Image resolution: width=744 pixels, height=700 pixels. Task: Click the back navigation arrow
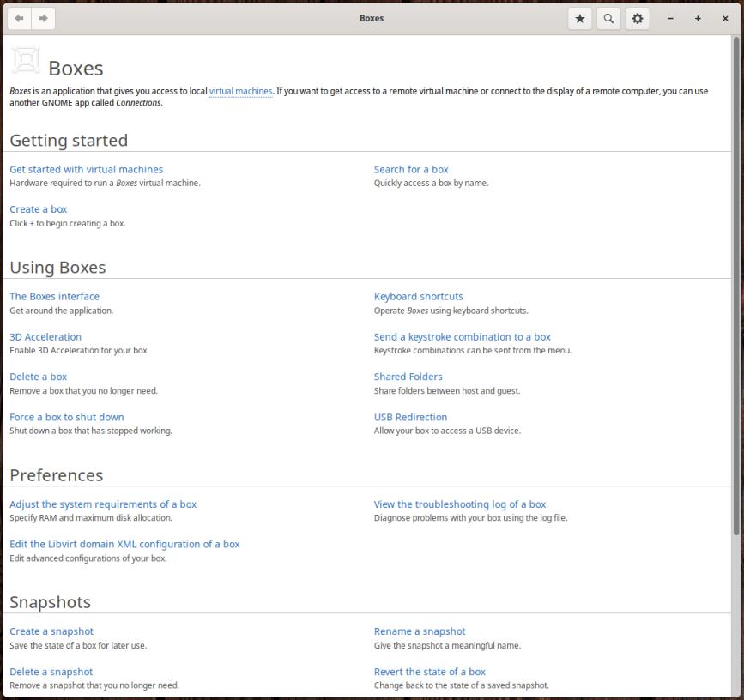[19, 18]
